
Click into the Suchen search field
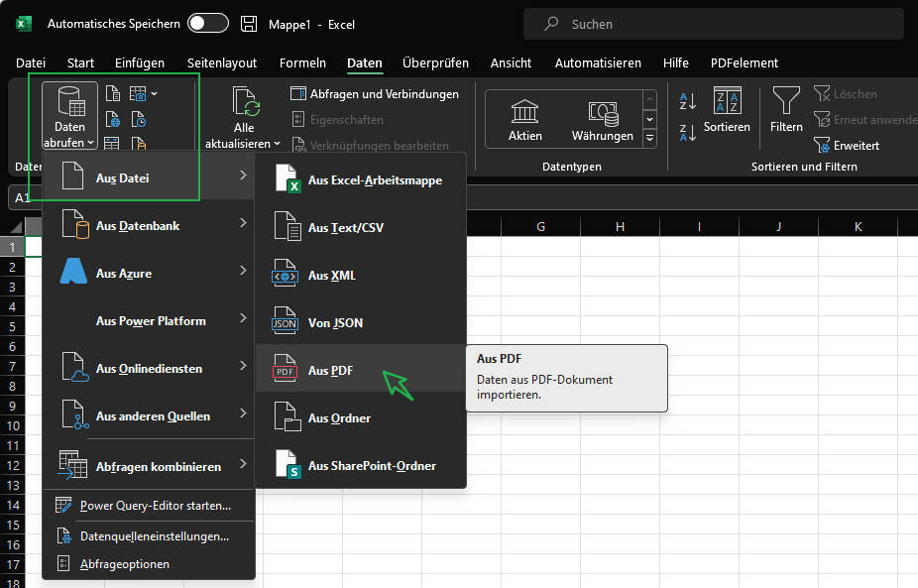713,24
